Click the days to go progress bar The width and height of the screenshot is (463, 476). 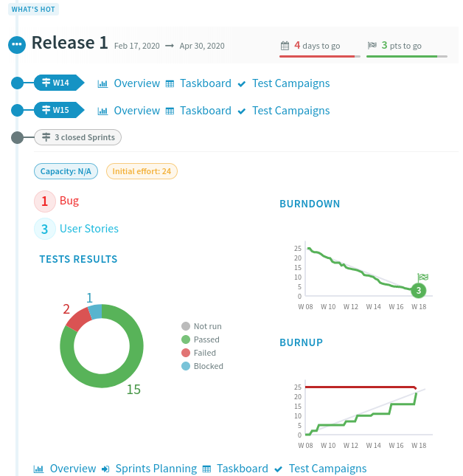pyautogui.click(x=320, y=57)
